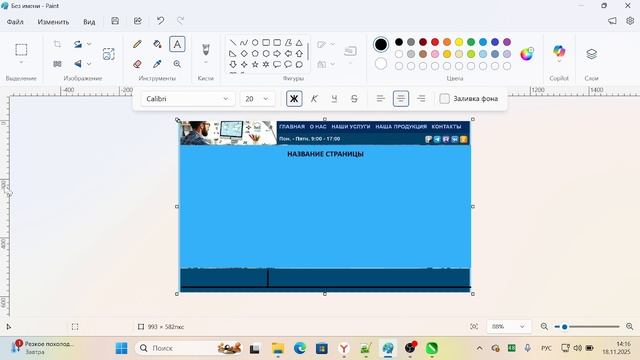Click the Share icon
The height and width of the screenshot is (360, 640).
(138, 21)
